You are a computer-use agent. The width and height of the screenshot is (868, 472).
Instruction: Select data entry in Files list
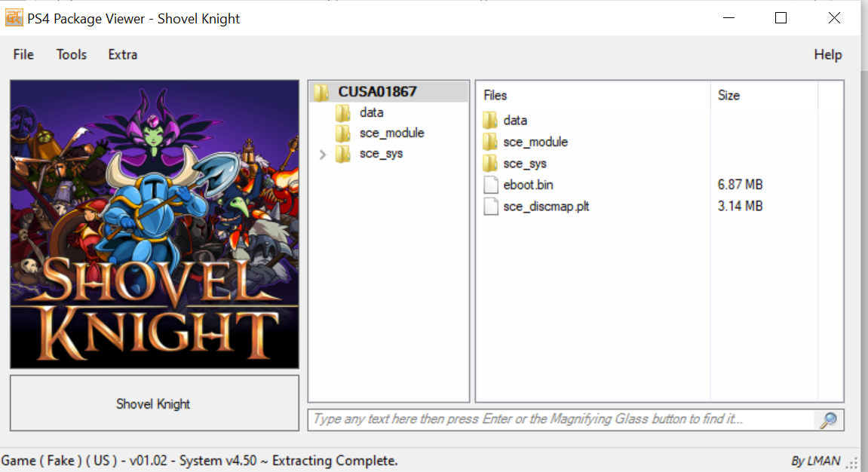coord(515,120)
